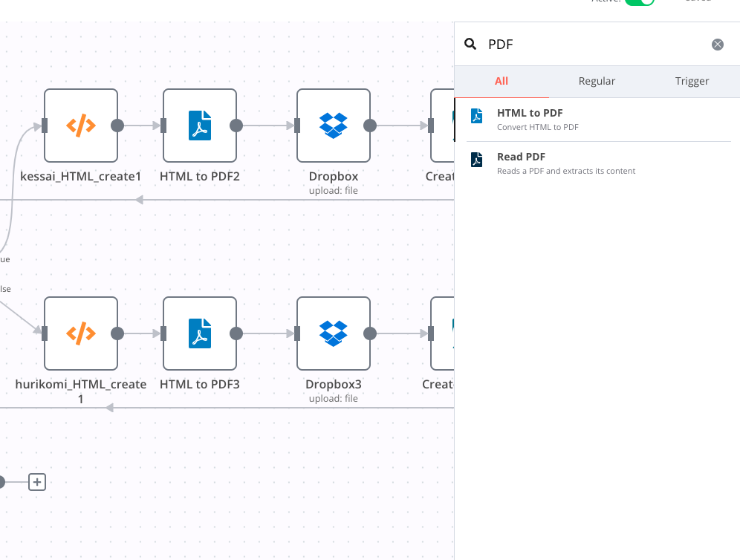Open the Trigger nodes tab
The height and width of the screenshot is (560, 740).
tap(692, 81)
